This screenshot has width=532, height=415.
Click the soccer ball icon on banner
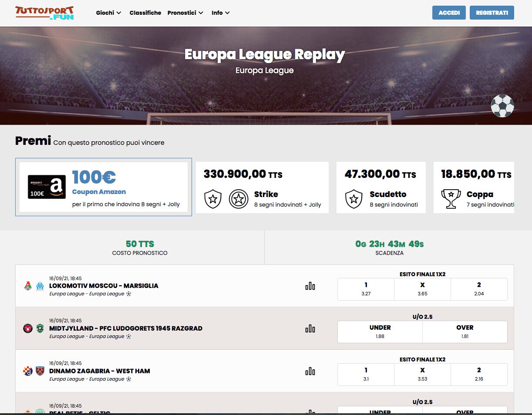(502, 106)
